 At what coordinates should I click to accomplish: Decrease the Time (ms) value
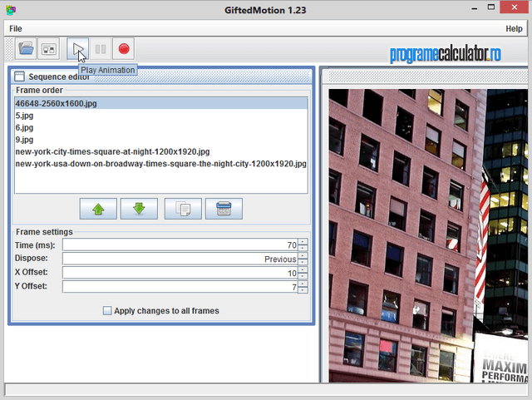[303, 248]
